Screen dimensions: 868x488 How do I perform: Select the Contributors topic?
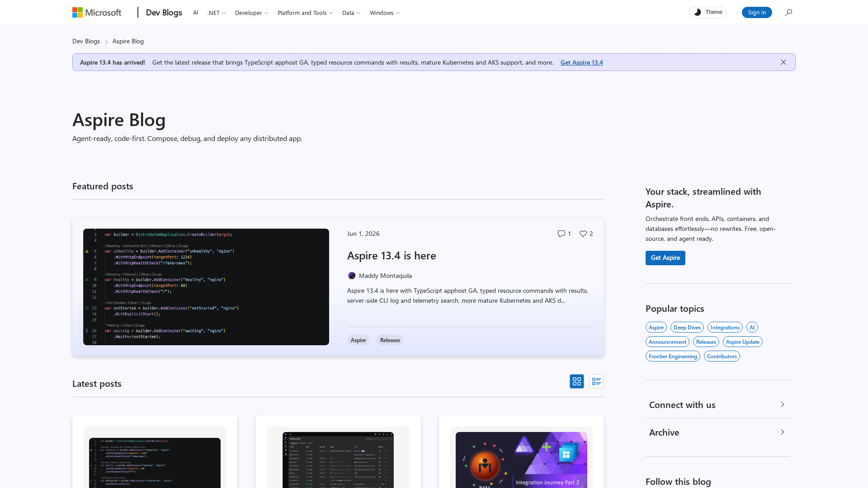point(722,356)
